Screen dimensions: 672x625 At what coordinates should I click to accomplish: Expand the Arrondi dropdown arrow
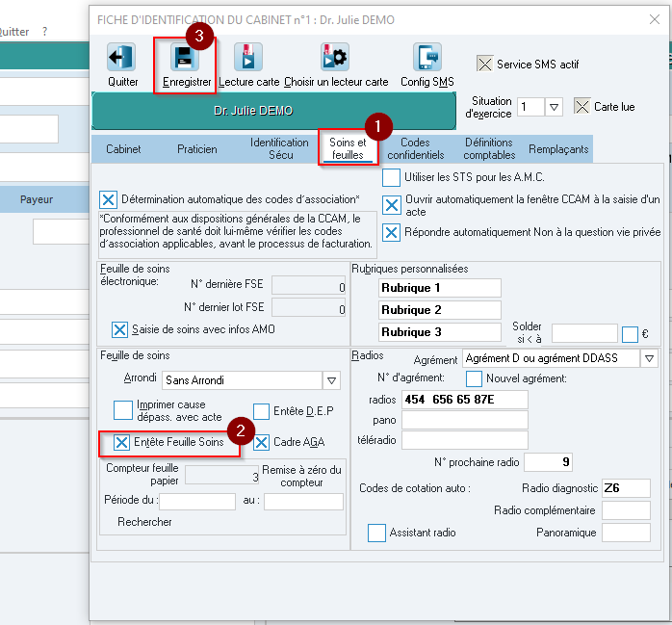click(331, 380)
